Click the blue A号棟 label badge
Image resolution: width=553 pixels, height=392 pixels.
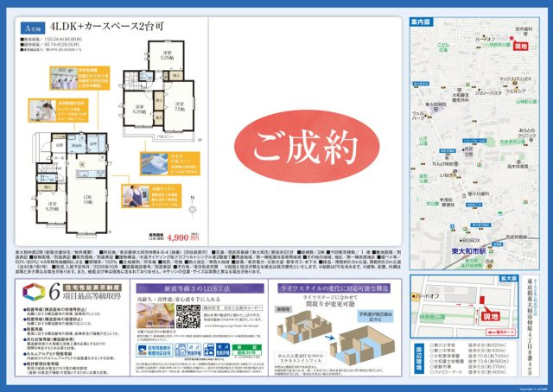click(33, 27)
